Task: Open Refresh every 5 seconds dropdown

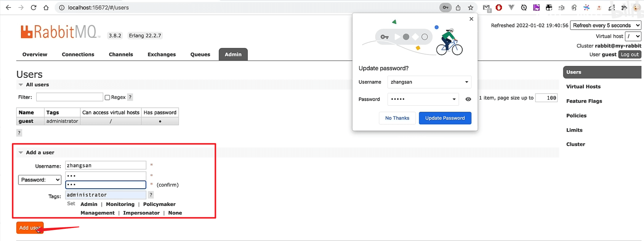Action: [606, 26]
